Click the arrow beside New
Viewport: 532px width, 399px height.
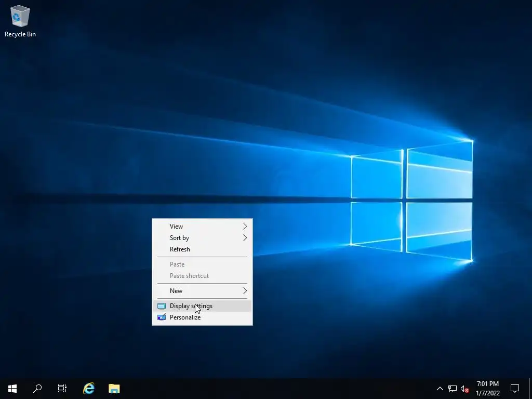point(245,291)
